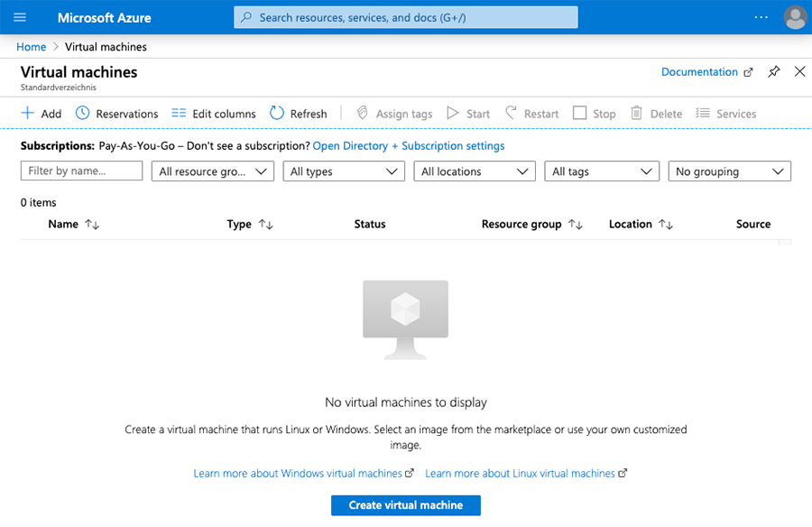Refresh the virtual machines list
Viewport: 812px width, 527px height.
click(299, 114)
